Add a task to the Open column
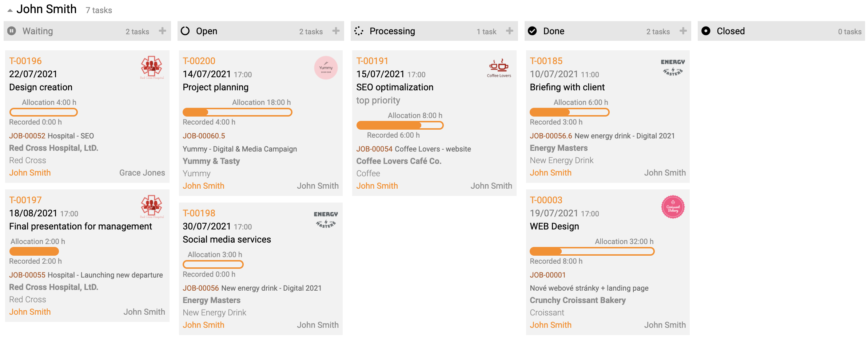This screenshot has width=868, height=338. (336, 31)
